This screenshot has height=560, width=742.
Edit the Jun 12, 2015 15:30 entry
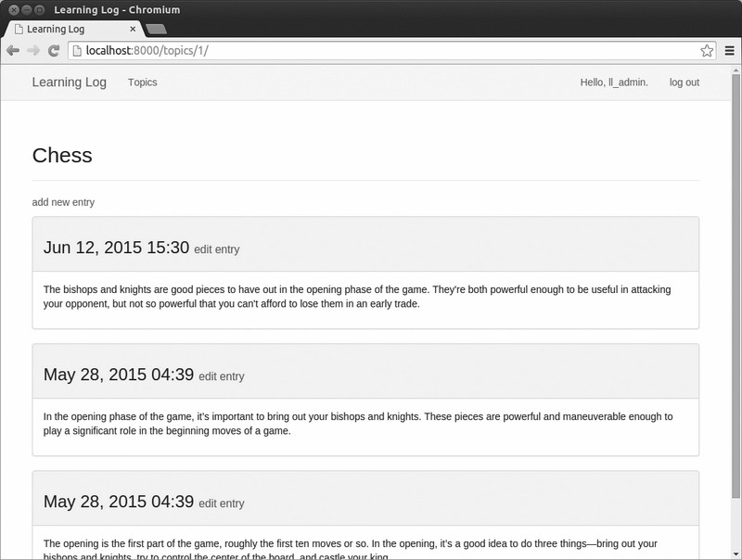coord(217,249)
